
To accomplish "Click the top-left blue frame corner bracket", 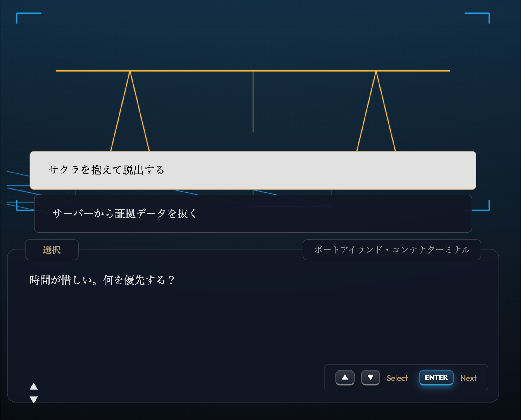I will [x=17, y=14].
